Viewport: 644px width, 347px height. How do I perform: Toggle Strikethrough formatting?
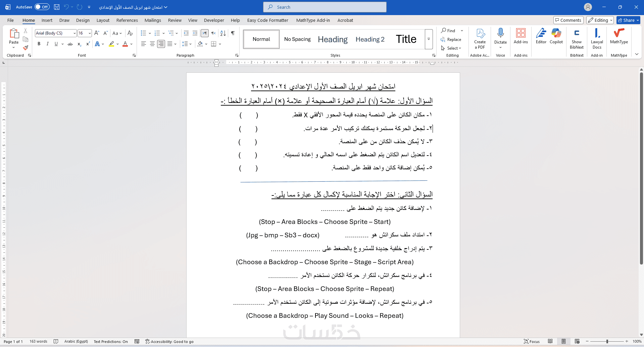point(70,44)
